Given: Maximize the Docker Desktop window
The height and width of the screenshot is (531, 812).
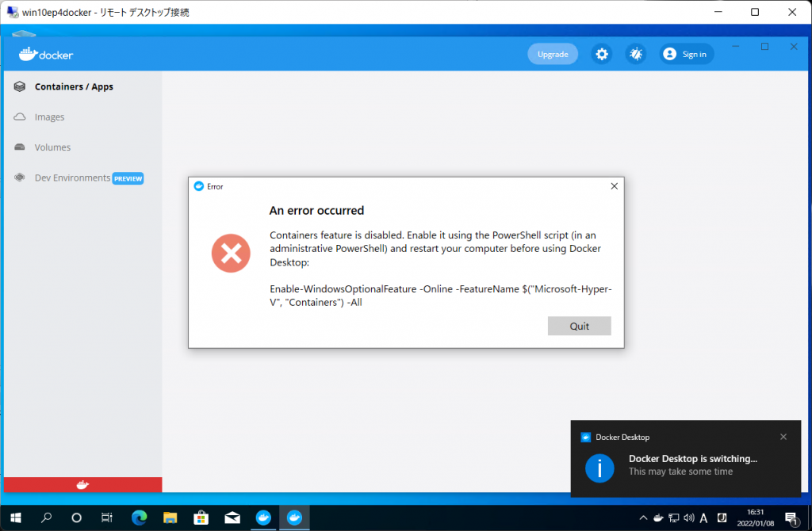Looking at the screenshot, I should pos(765,47).
